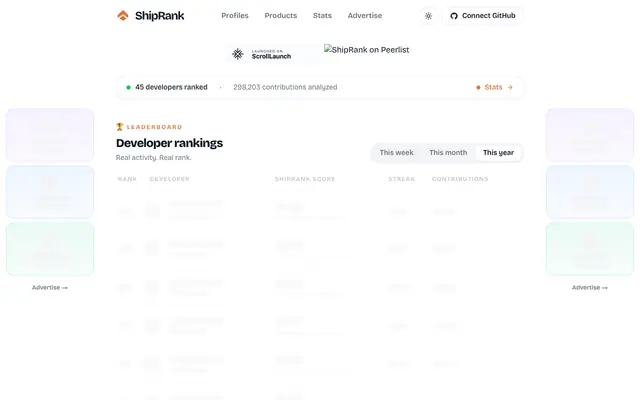Viewport: 640px width, 400px height.
Task: Select the This week tab
Action: pyautogui.click(x=397, y=153)
